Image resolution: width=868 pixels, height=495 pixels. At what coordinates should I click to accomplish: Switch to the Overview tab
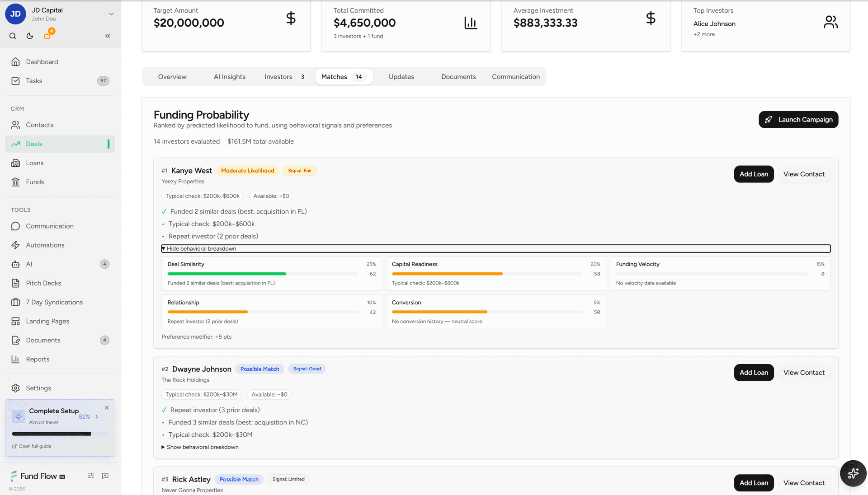(172, 77)
